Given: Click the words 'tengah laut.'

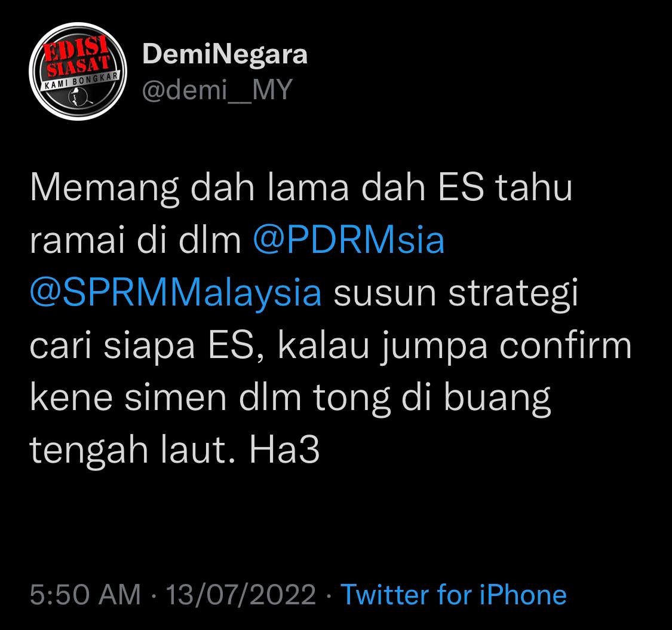Looking at the screenshot, I should pos(133,451).
